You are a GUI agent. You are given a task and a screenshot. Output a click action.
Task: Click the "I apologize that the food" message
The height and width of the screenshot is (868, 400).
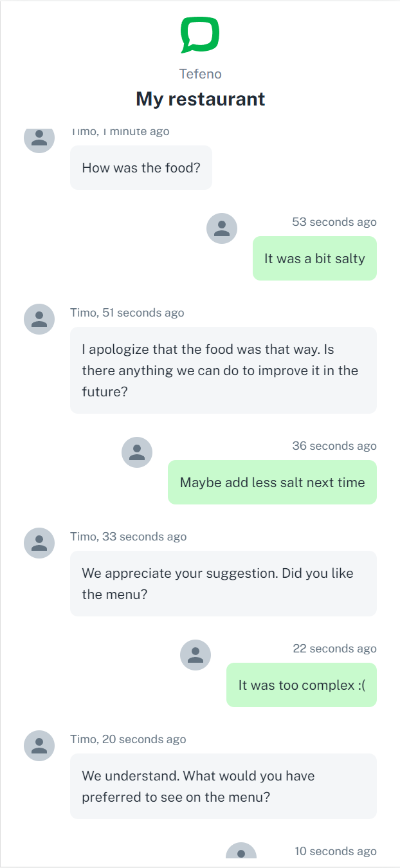point(223,371)
